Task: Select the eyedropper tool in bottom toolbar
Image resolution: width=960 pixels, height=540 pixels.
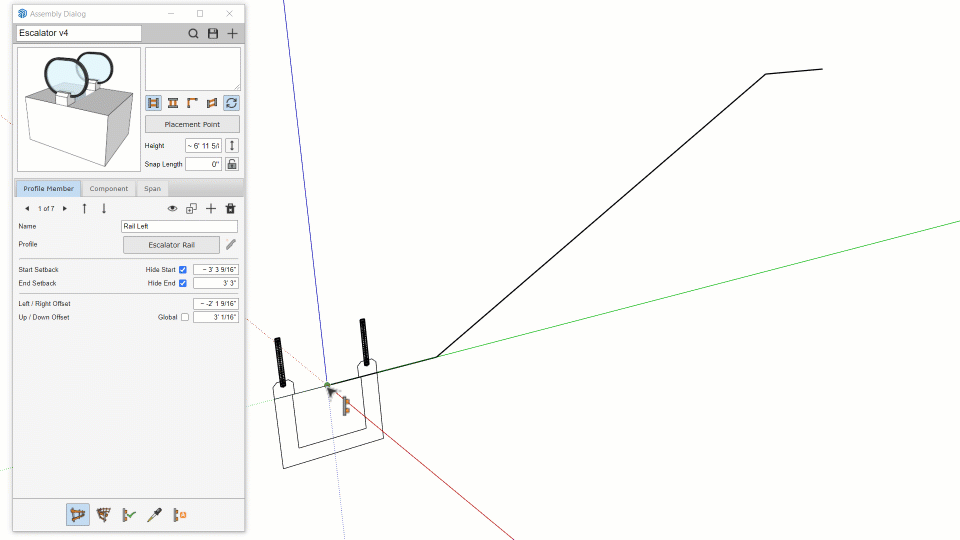Action: click(x=154, y=515)
